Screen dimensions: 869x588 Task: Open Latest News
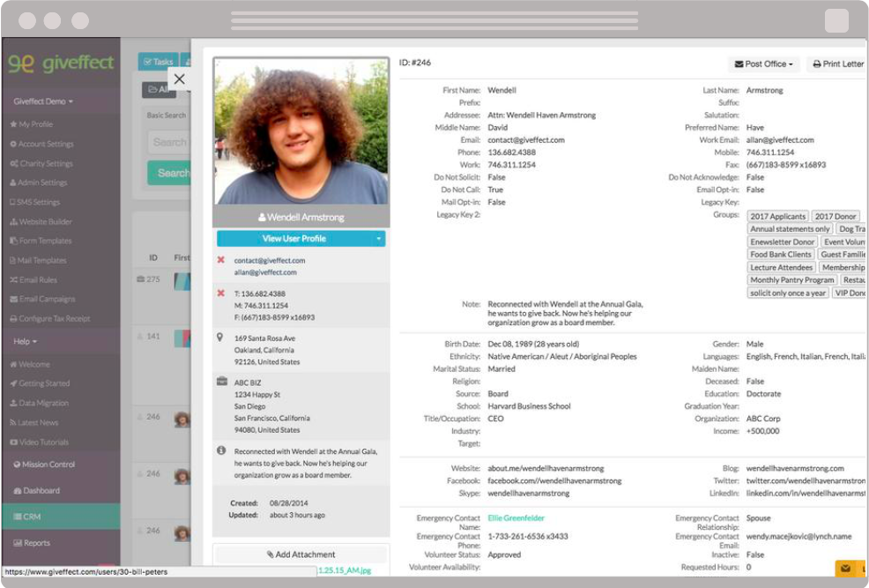[x=33, y=422]
